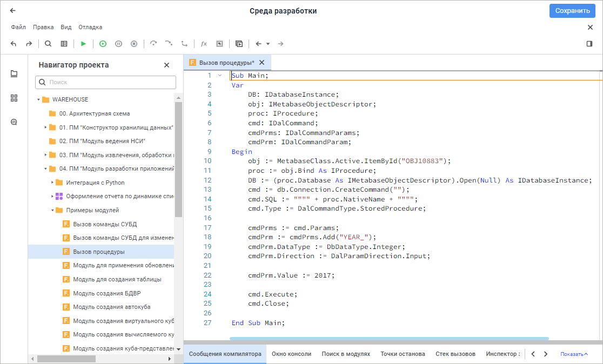
Task: Open navigate-back history dropdown arrow
Action: (268, 44)
